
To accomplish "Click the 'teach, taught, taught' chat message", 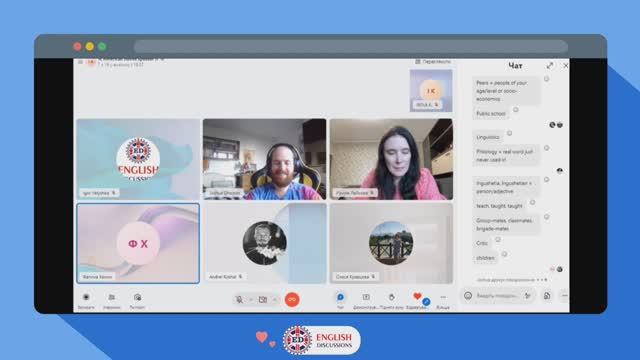I will (499, 206).
